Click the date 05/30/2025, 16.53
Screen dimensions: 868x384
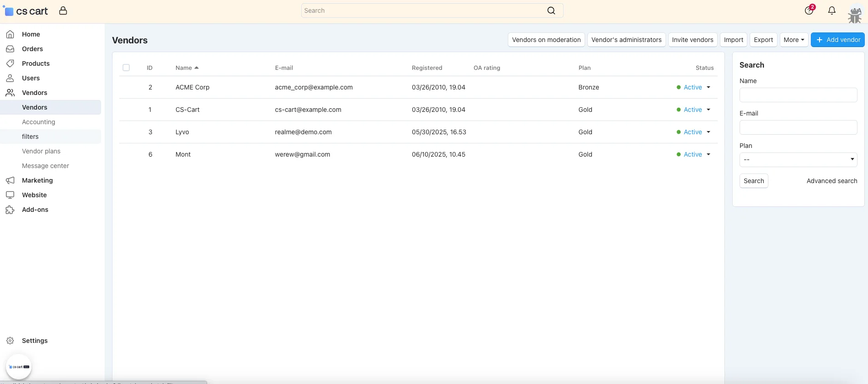click(439, 132)
